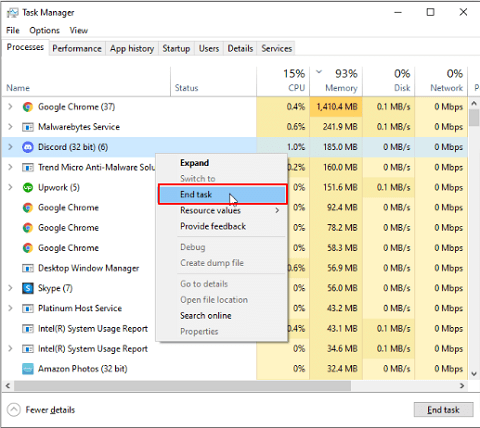
Task: Click the Chrome icon in the 58.3 MB row
Action: click(28, 248)
